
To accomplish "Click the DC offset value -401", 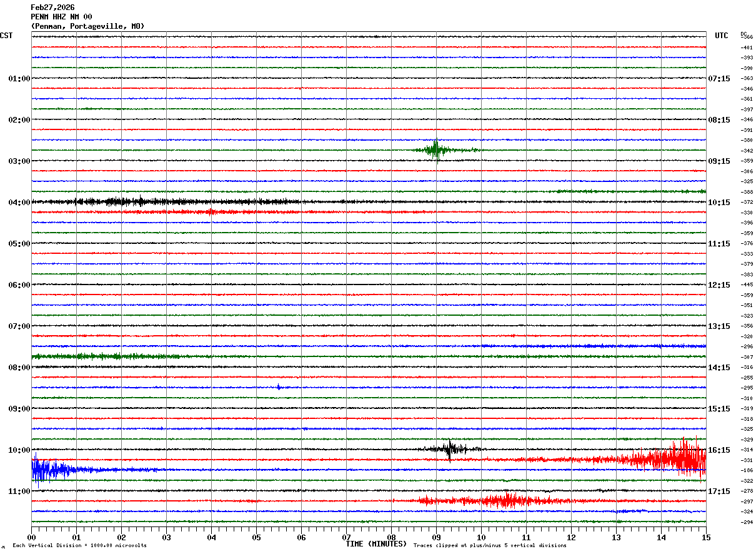I will 747,48.
